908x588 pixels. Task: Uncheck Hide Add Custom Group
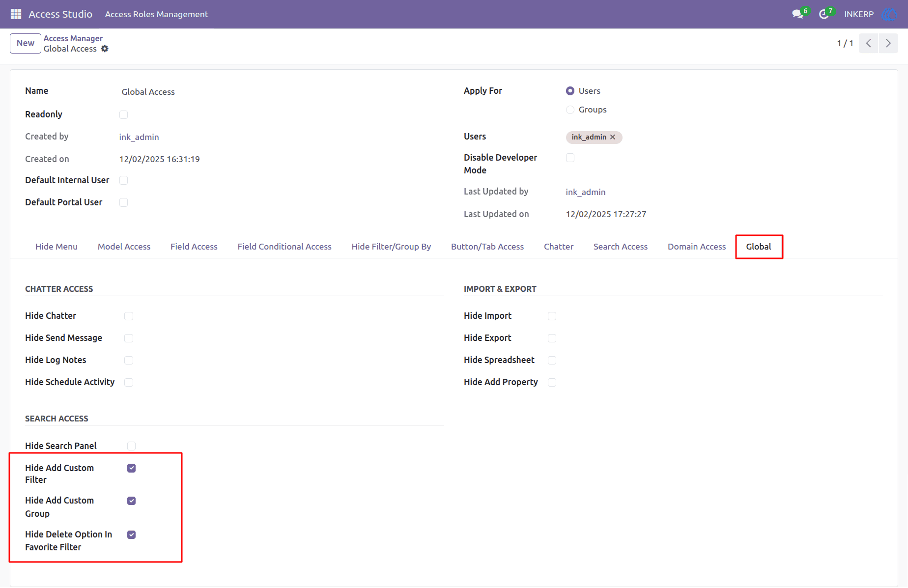(131, 501)
